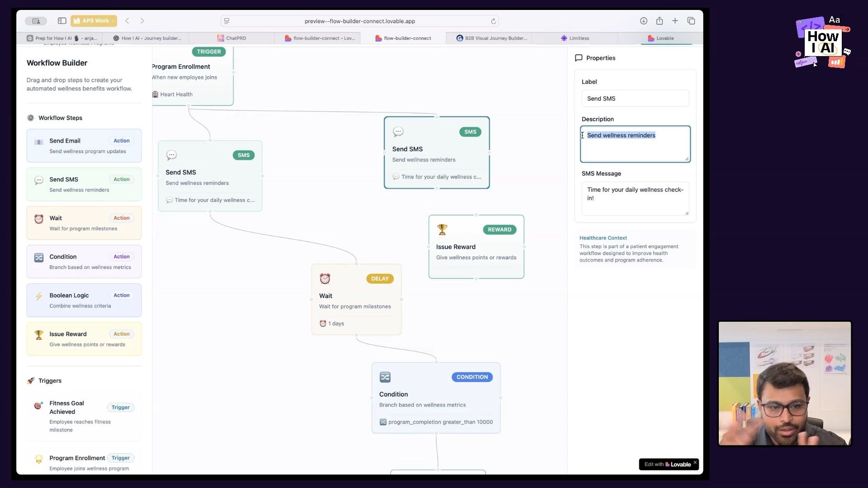The height and width of the screenshot is (488, 868).
Task: Click the alarm clock icon on Wait node
Action: point(325,278)
